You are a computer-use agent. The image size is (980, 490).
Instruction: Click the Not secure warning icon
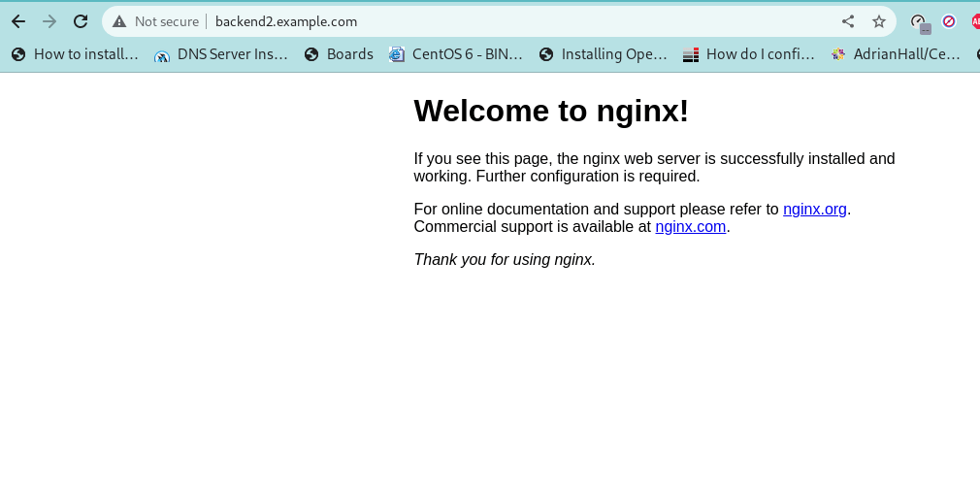click(119, 22)
